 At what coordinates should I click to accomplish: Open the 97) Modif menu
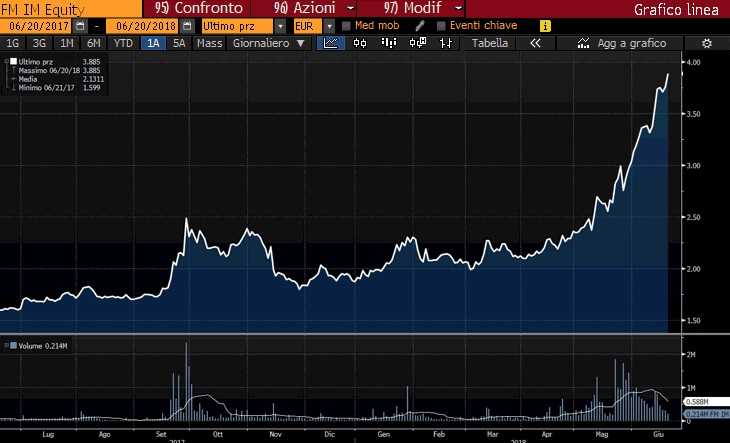pos(412,8)
